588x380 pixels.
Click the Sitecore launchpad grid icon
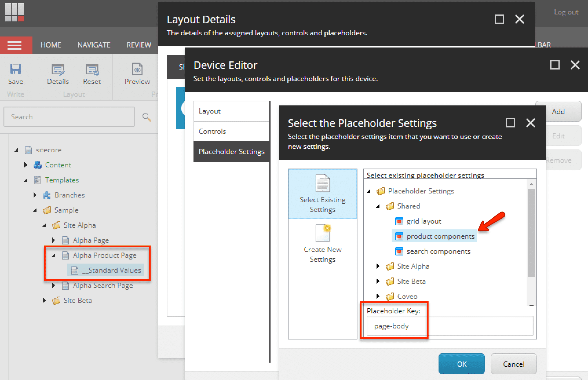point(14,12)
